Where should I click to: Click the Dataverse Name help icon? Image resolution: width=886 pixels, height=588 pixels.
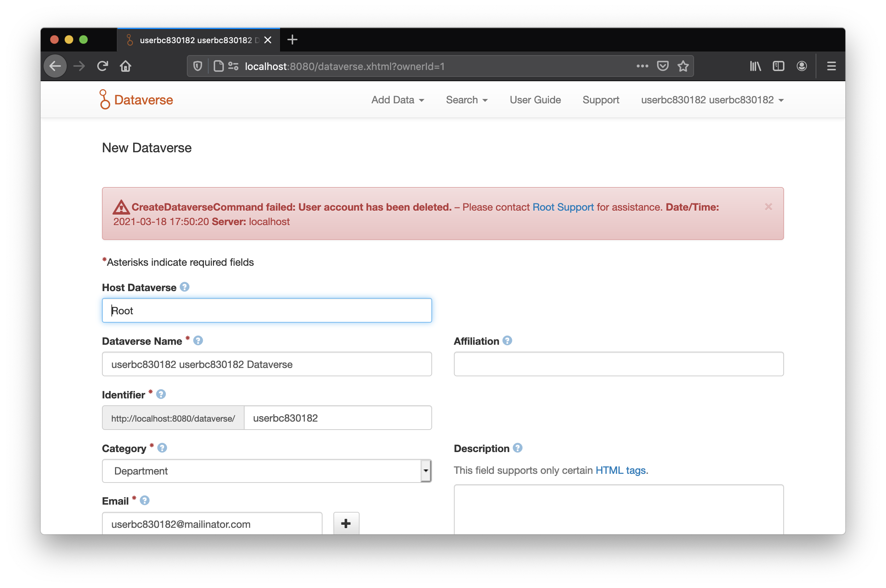coord(198,340)
